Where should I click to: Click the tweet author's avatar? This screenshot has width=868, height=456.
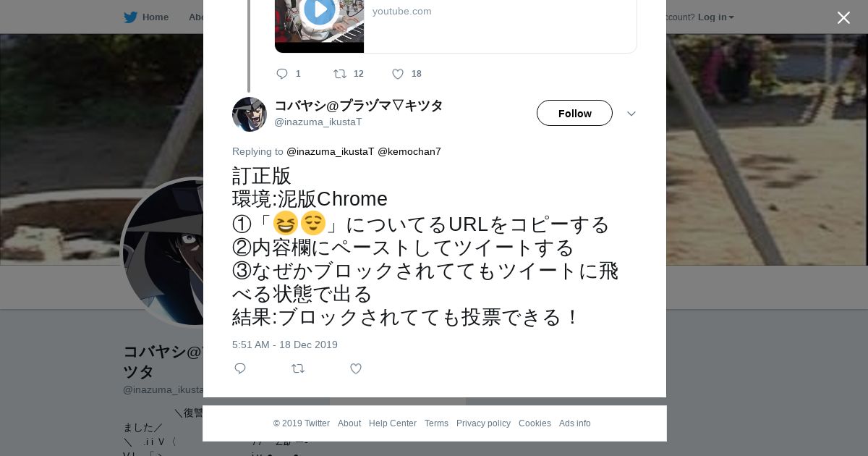pyautogui.click(x=250, y=114)
